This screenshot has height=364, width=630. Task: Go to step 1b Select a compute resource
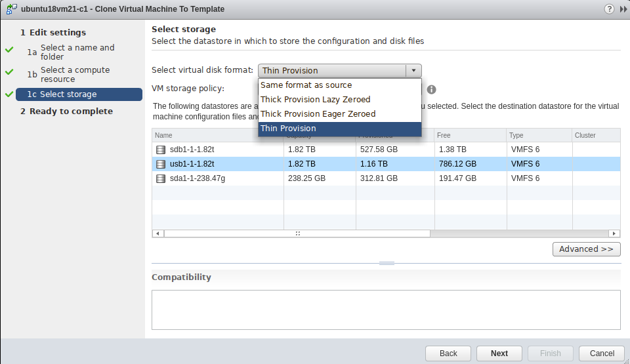point(75,74)
